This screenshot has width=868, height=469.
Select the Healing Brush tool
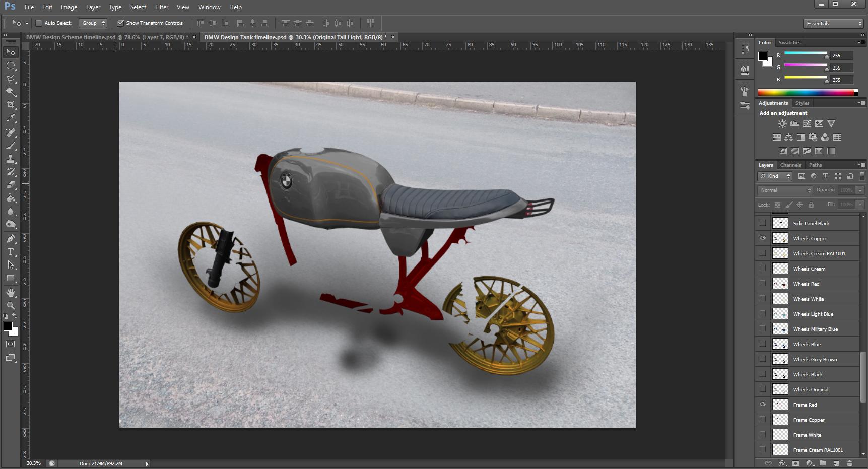point(11,132)
